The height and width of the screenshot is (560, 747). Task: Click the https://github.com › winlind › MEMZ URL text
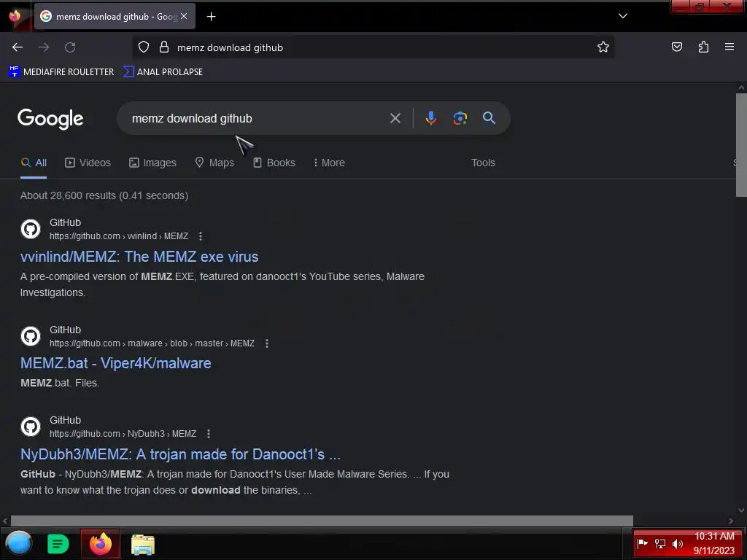coord(119,236)
